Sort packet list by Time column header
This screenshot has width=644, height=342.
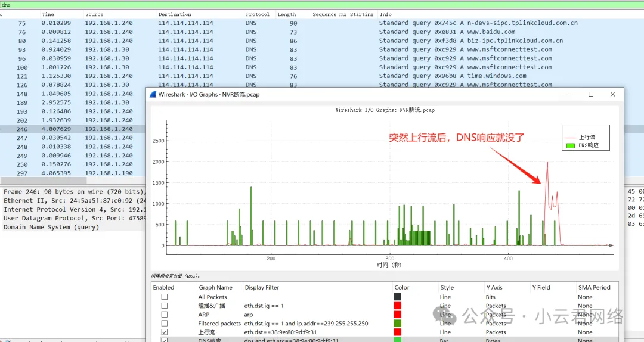pyautogui.click(x=48, y=14)
